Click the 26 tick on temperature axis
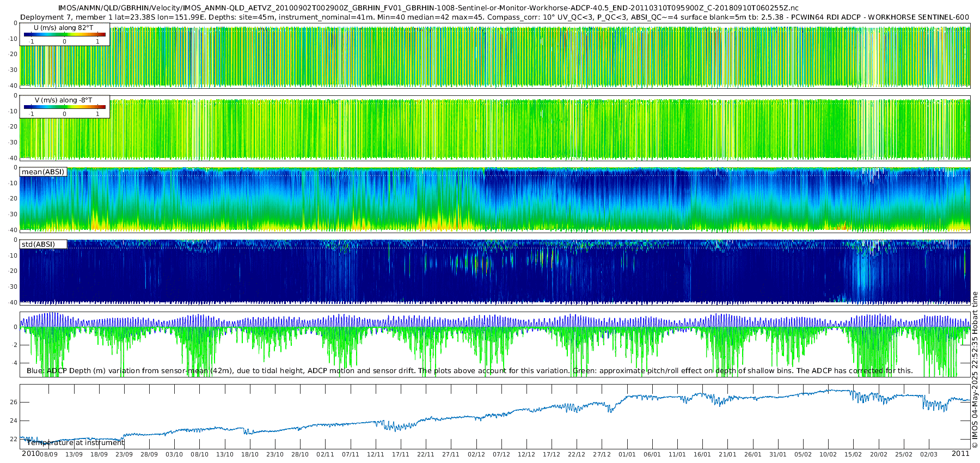The image size is (980, 463). point(14,402)
